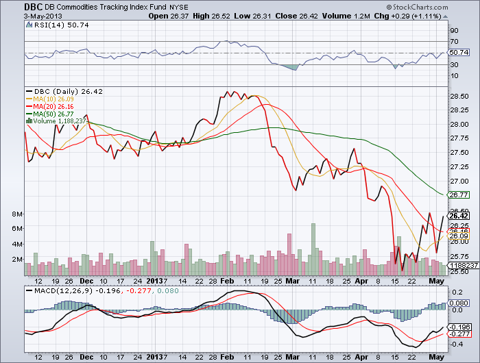480x363 pixels.
Task: Click the black 26.42 price tag on the axis
Action: (x=459, y=216)
